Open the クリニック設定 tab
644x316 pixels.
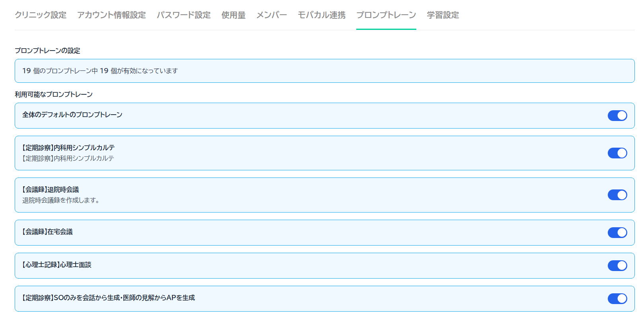tap(41, 15)
